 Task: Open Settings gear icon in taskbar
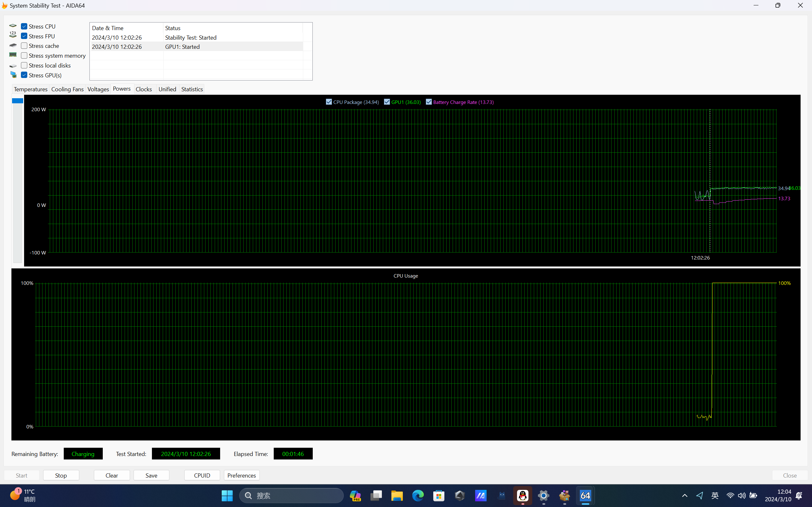543,495
